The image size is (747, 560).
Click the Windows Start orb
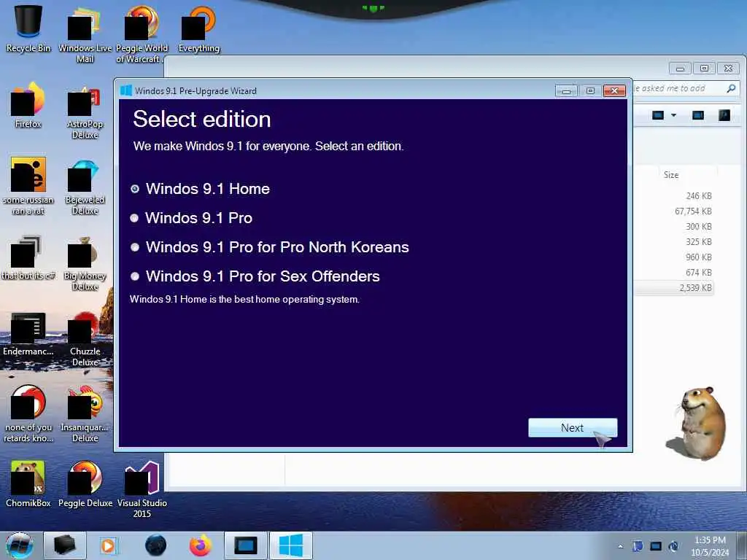pos(20,545)
